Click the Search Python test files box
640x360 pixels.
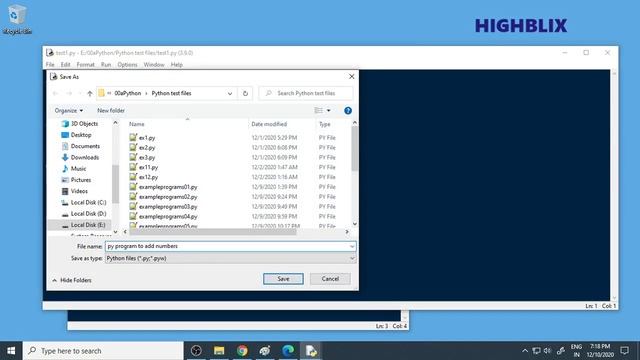[x=306, y=93]
